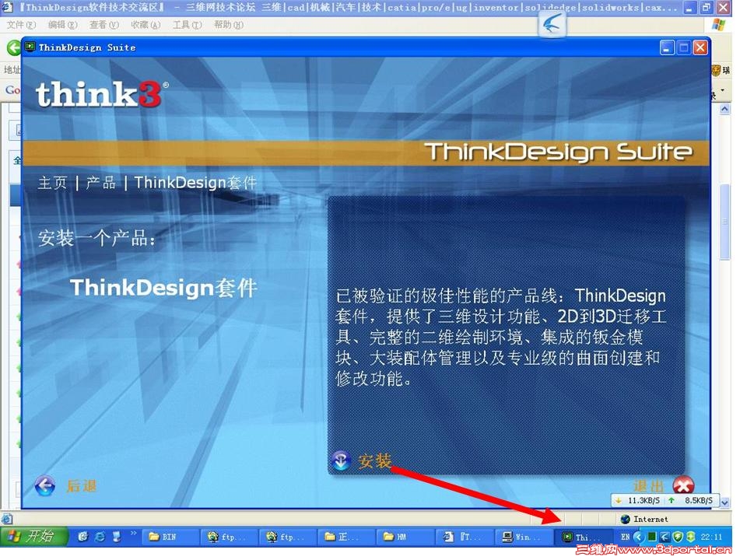Viewport: 747px width, 560px height.
Task: Click the browser scroll down arrow
Action: click(x=724, y=502)
